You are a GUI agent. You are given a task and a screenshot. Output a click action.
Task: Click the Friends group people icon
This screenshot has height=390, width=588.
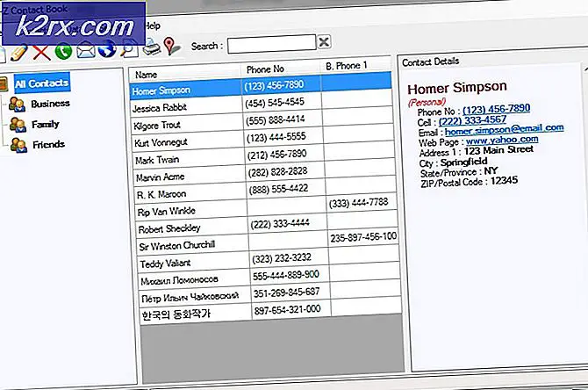click(x=18, y=145)
